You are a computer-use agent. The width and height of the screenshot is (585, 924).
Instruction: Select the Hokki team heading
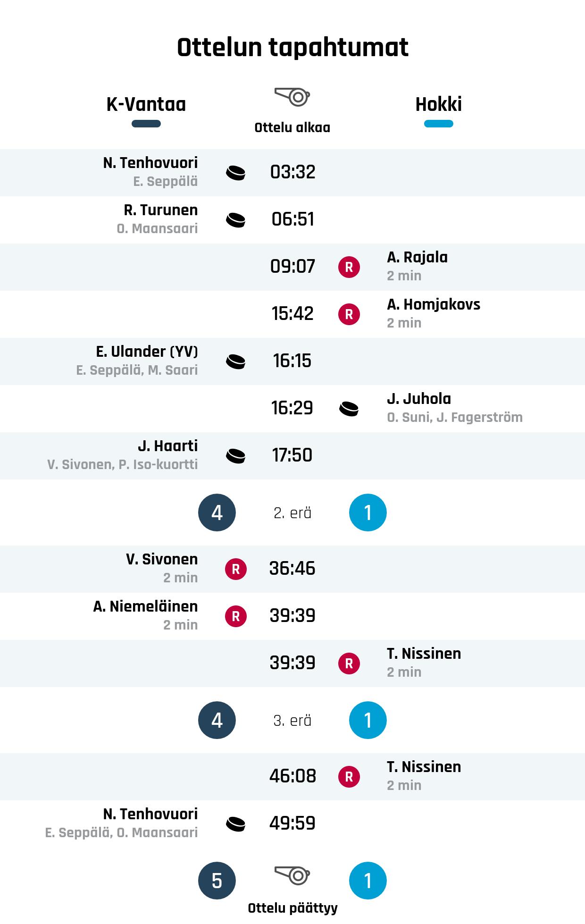(438, 104)
